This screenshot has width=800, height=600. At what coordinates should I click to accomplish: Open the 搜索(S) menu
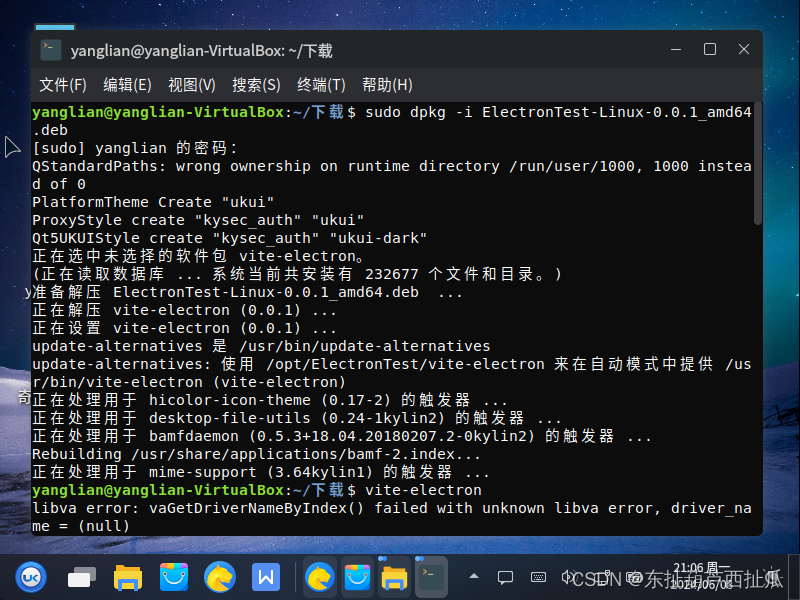pos(256,85)
